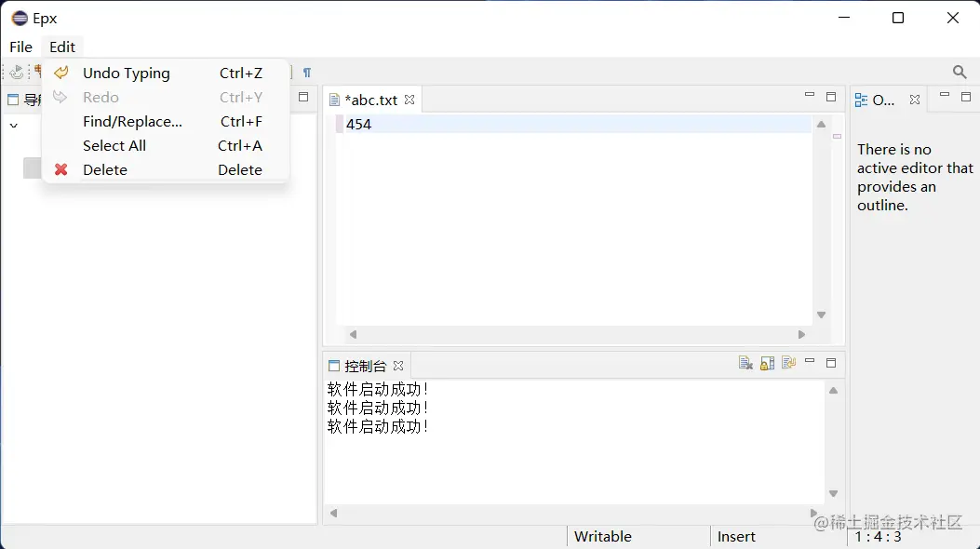Toggle show whitespace characters (pilcrow) icon
This screenshot has height=549, width=980.
tap(307, 73)
